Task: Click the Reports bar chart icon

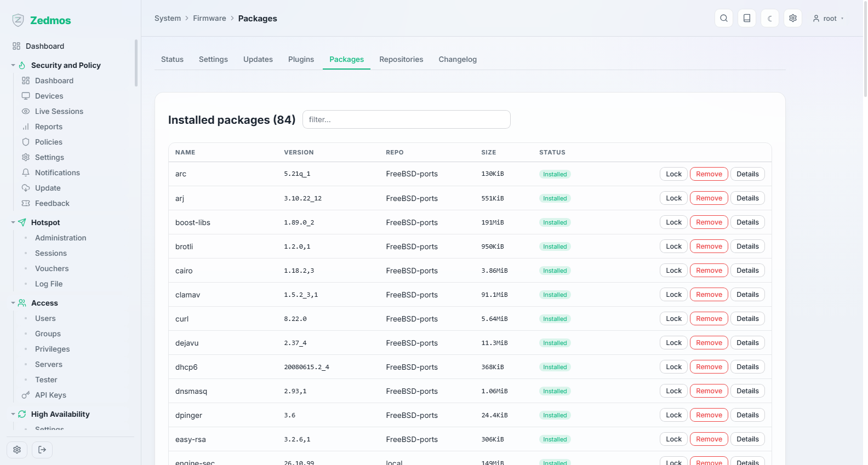Action: [x=26, y=127]
